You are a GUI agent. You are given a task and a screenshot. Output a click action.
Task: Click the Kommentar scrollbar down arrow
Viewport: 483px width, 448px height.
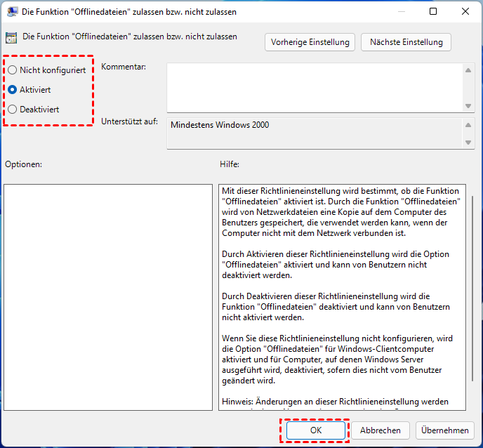pyautogui.click(x=468, y=106)
